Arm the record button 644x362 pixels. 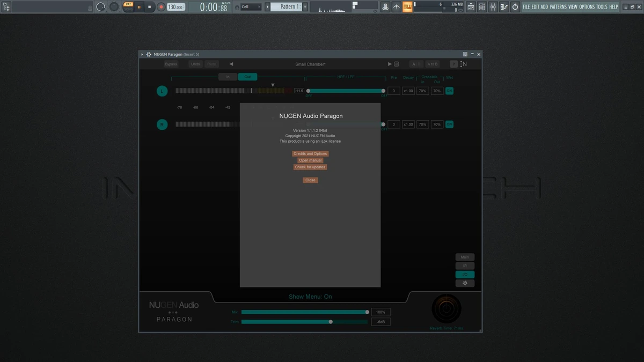coord(161,7)
